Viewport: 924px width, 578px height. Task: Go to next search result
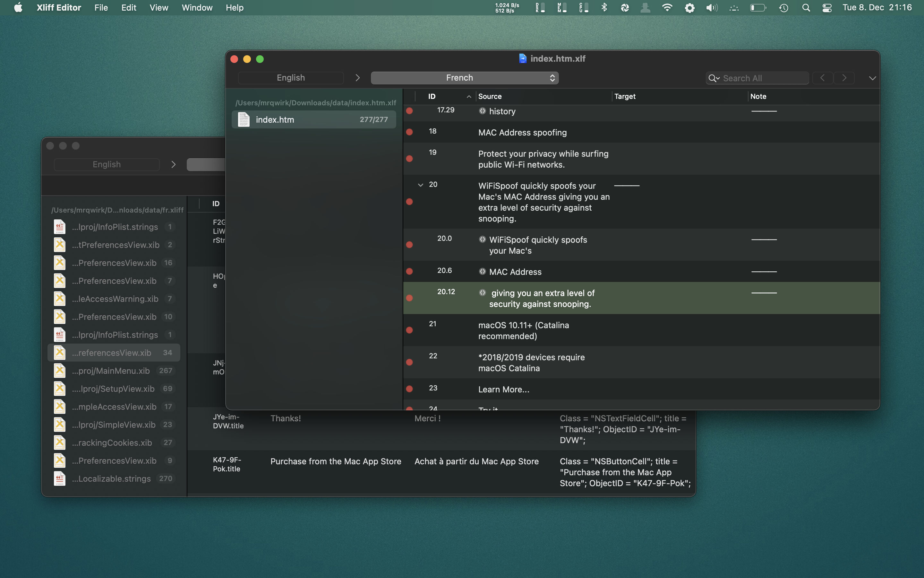844,78
